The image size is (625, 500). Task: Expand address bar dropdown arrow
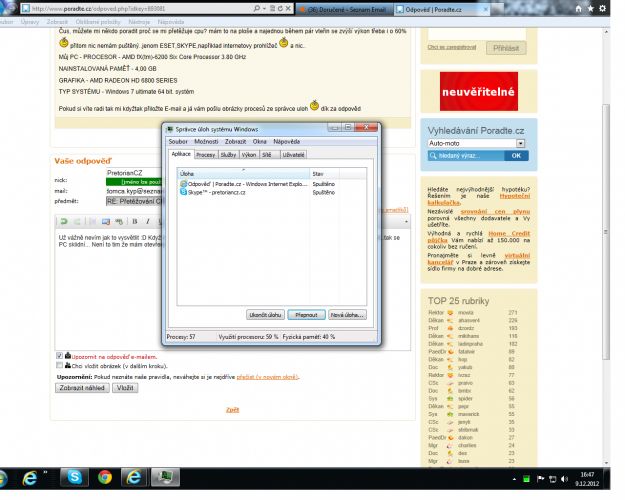264,8
